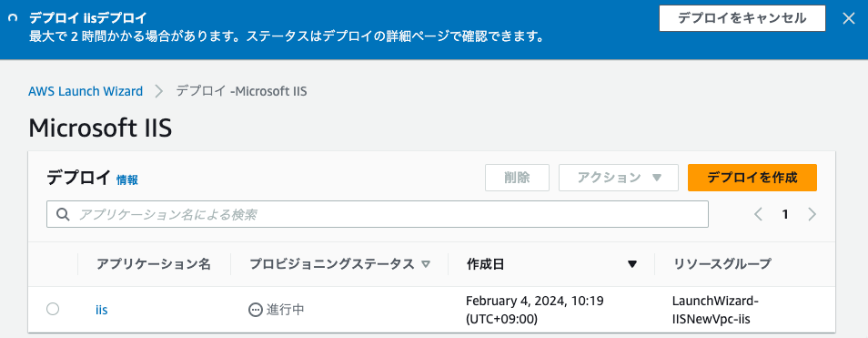This screenshot has height=338, width=868.
Task: Open the アクション dropdown menu
Action: [619, 178]
